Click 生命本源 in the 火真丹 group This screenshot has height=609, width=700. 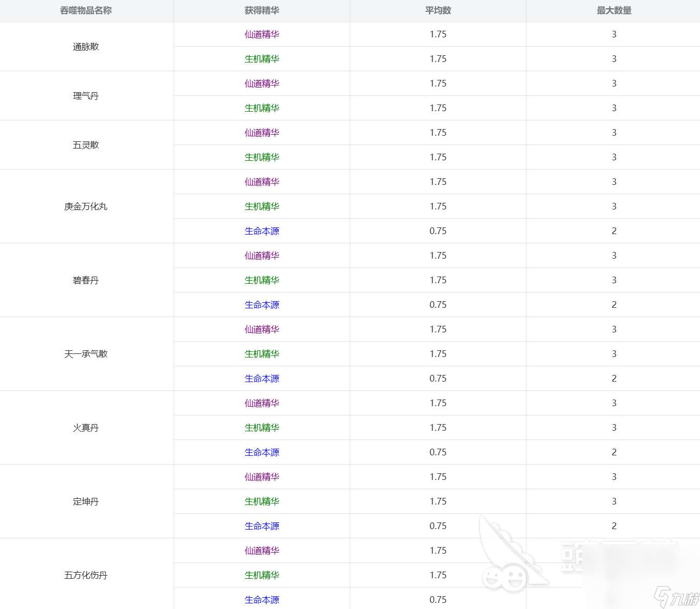pyautogui.click(x=262, y=452)
